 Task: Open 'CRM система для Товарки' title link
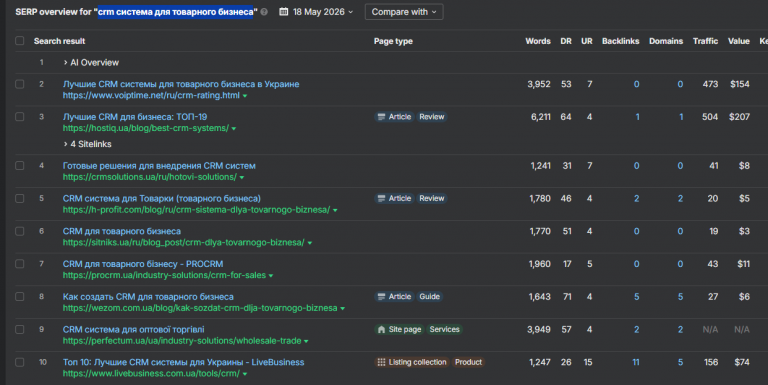(x=162, y=198)
